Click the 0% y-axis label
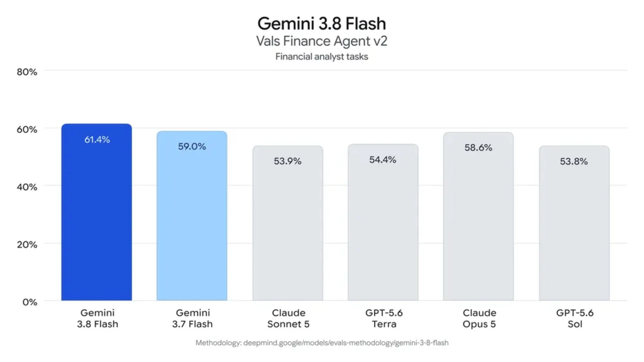This screenshot has width=644, height=362. pyautogui.click(x=30, y=302)
